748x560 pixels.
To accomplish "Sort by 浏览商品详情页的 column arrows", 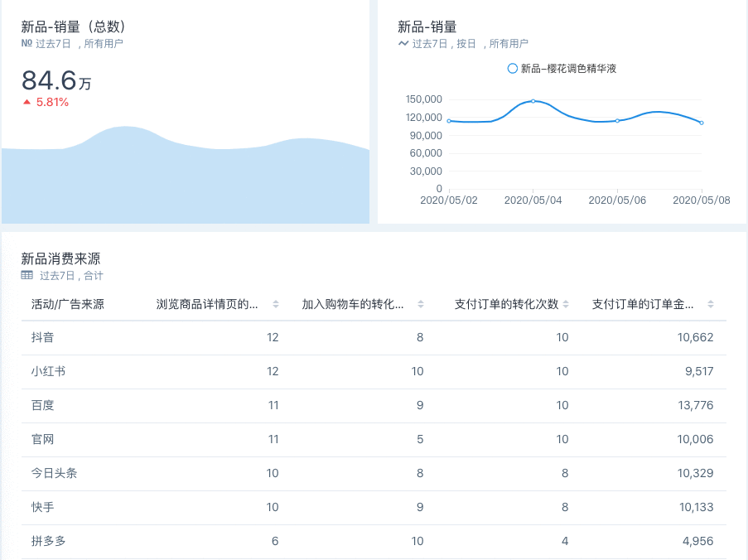I will click(276, 304).
